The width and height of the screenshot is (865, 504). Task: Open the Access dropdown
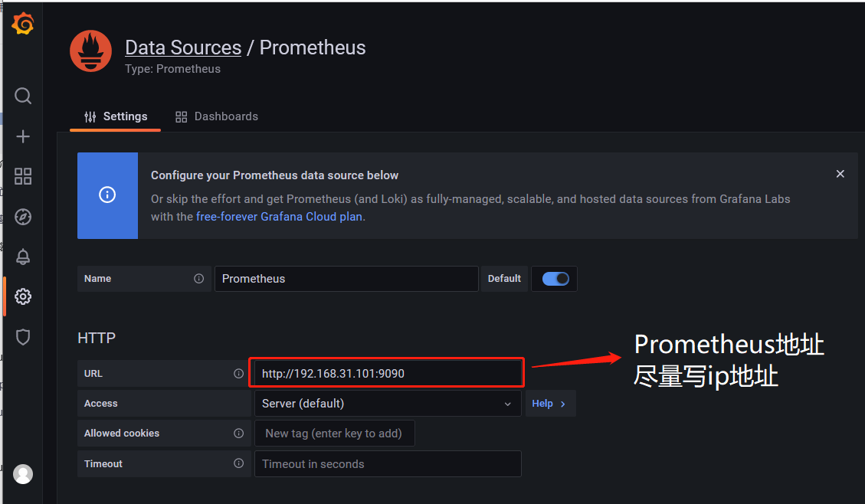387,403
